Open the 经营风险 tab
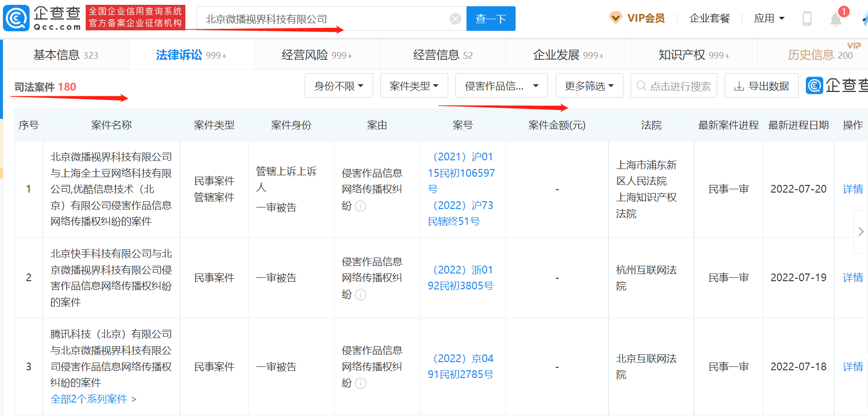The width and height of the screenshot is (868, 416). 317,55
